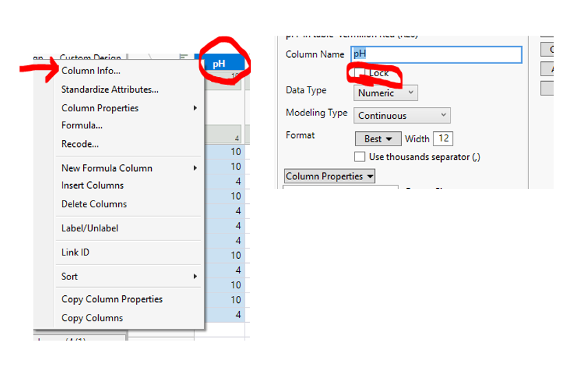This screenshot has width=588, height=366.
Task: Toggle the Lock checkbox
Action: (x=360, y=73)
